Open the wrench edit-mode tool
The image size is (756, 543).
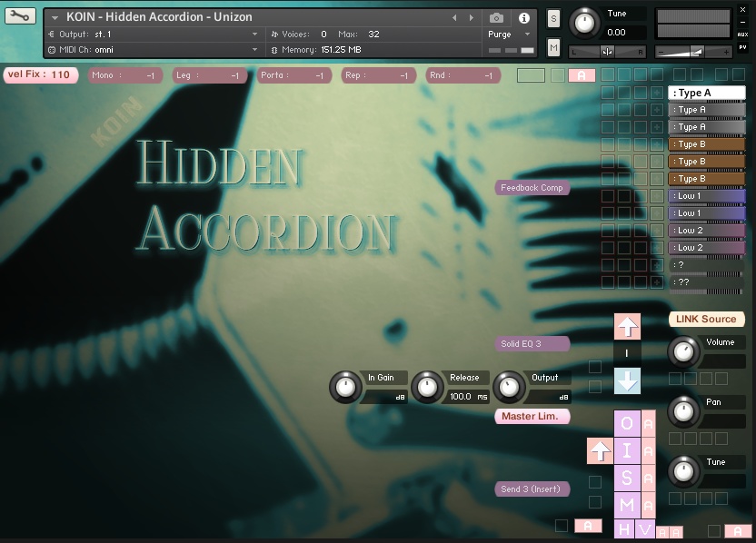coord(20,16)
